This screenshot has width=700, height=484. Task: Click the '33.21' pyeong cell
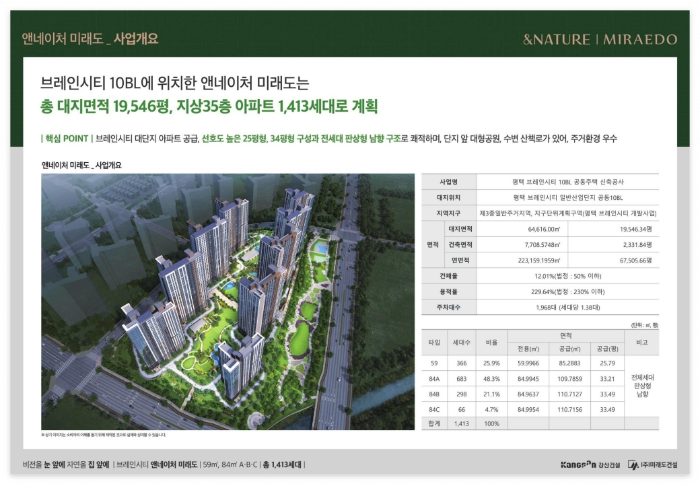(608, 379)
